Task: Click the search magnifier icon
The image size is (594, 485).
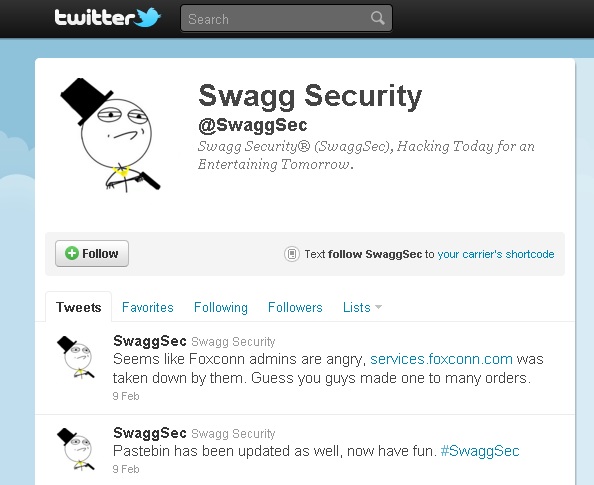Action: (377, 18)
